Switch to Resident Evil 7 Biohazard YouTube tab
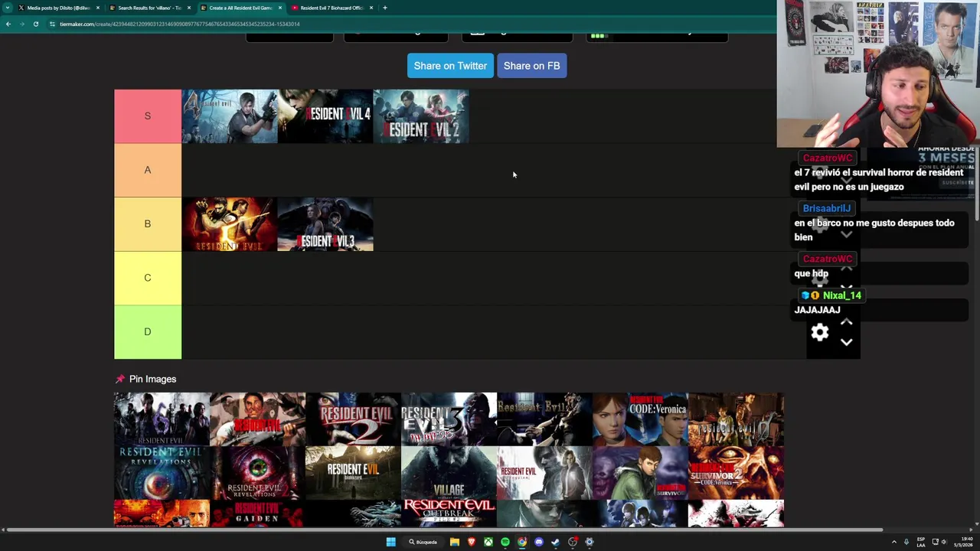 click(x=332, y=8)
